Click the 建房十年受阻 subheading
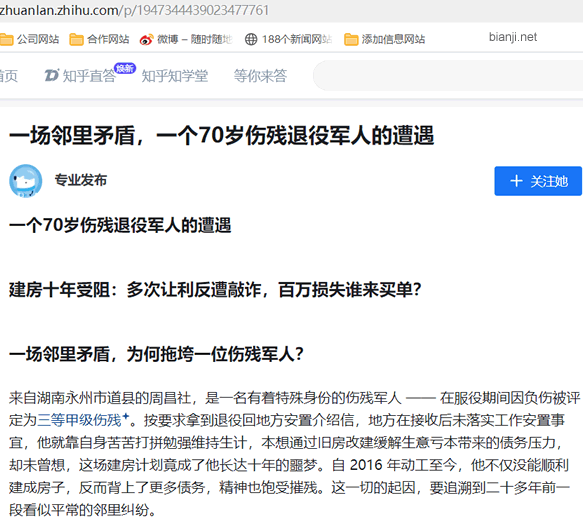This screenshot has height=524, width=583. [215, 290]
